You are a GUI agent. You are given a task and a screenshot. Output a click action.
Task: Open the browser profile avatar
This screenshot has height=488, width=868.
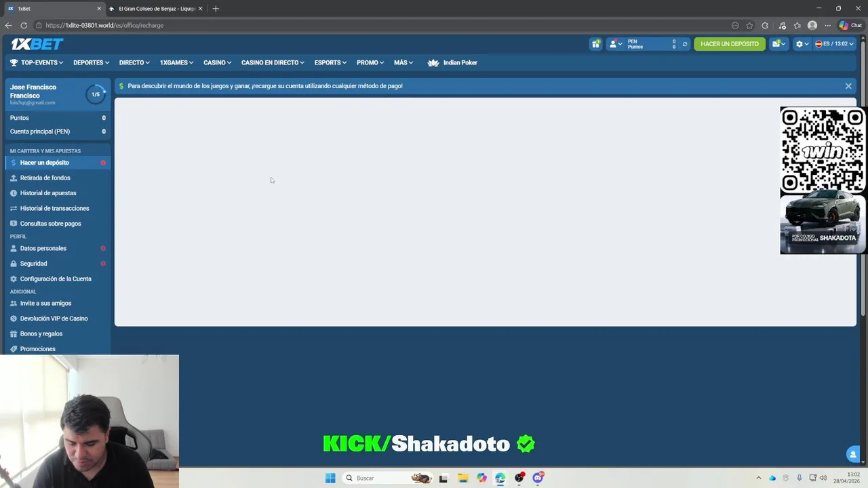(x=812, y=26)
